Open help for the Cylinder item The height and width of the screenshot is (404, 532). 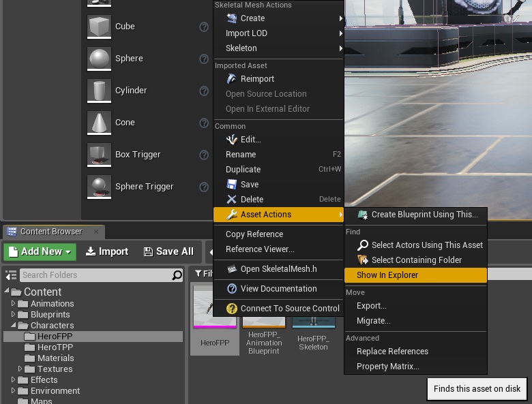click(x=204, y=91)
